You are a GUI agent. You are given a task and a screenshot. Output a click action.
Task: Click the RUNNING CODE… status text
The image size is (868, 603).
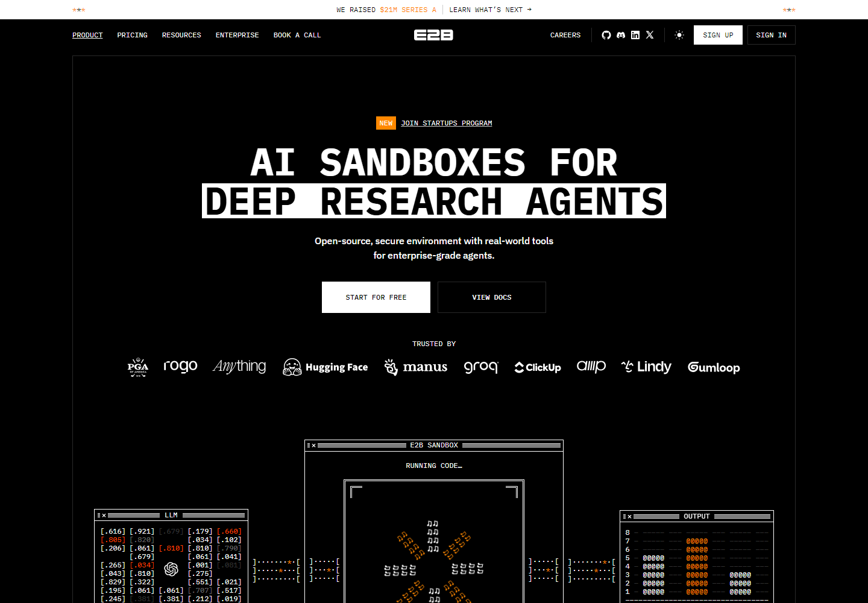pyautogui.click(x=434, y=466)
